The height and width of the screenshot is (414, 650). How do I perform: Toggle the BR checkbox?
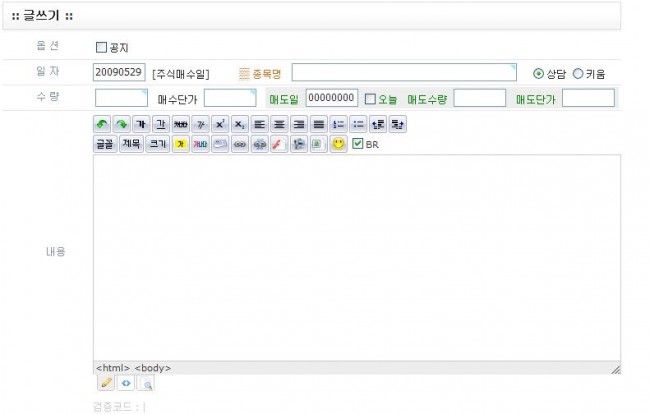(x=357, y=143)
